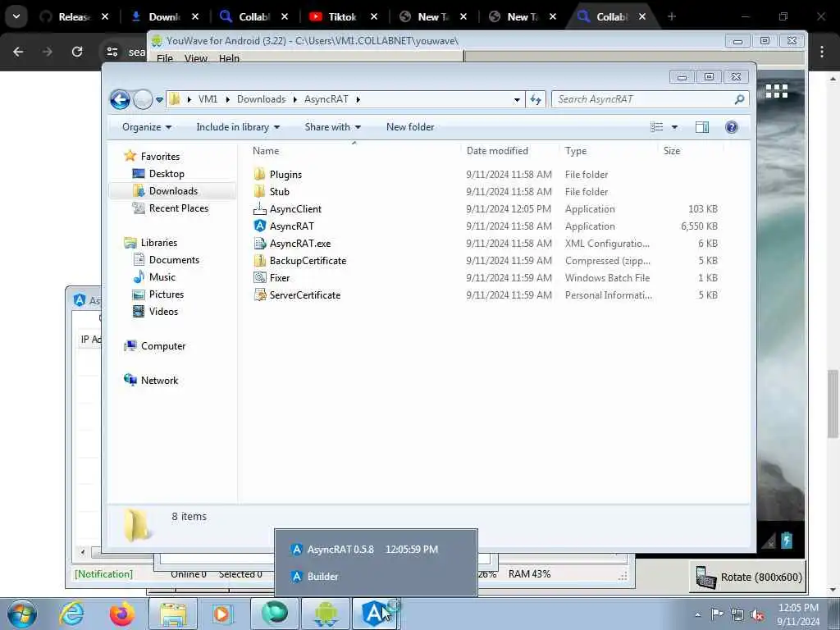Viewport: 840px width, 630px height.
Task: Open Documents library
Action: coord(174,260)
